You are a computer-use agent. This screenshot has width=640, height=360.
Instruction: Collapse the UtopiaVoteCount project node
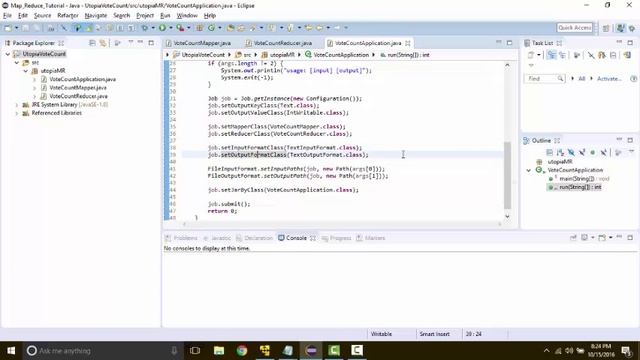click(x=8, y=54)
